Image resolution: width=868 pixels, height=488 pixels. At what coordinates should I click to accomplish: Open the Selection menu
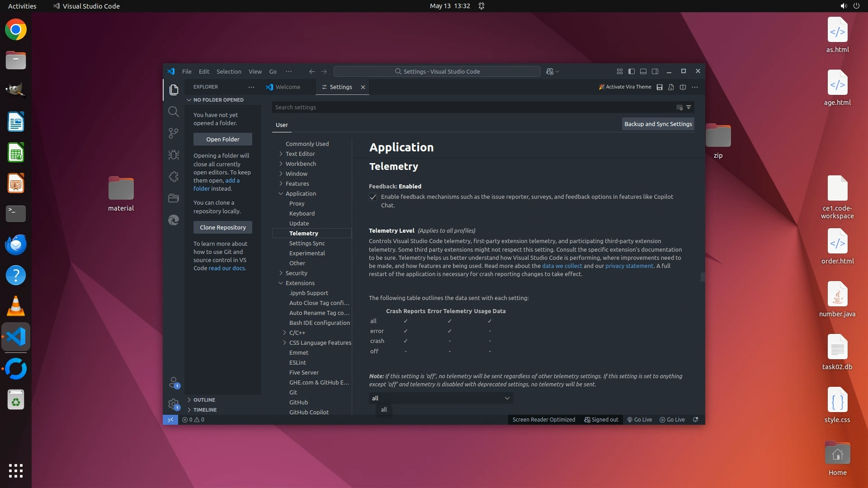coord(229,71)
